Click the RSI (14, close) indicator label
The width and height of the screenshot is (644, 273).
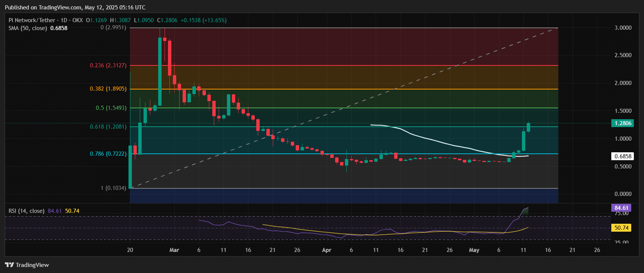click(26, 211)
